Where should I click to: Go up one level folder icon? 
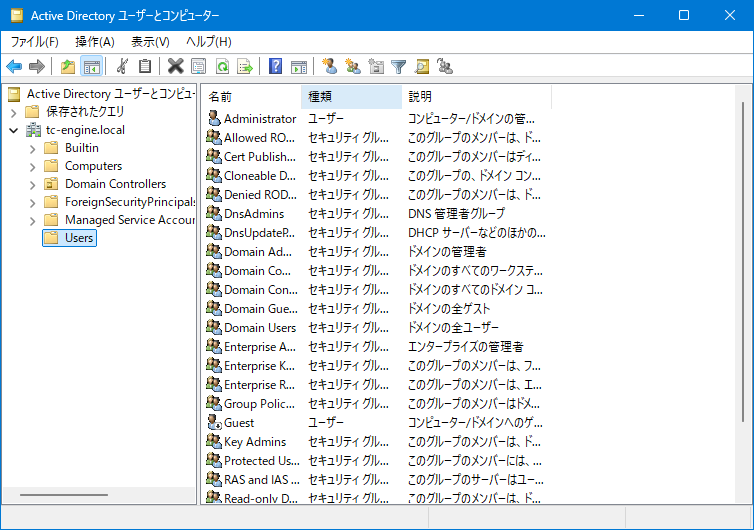(68, 66)
